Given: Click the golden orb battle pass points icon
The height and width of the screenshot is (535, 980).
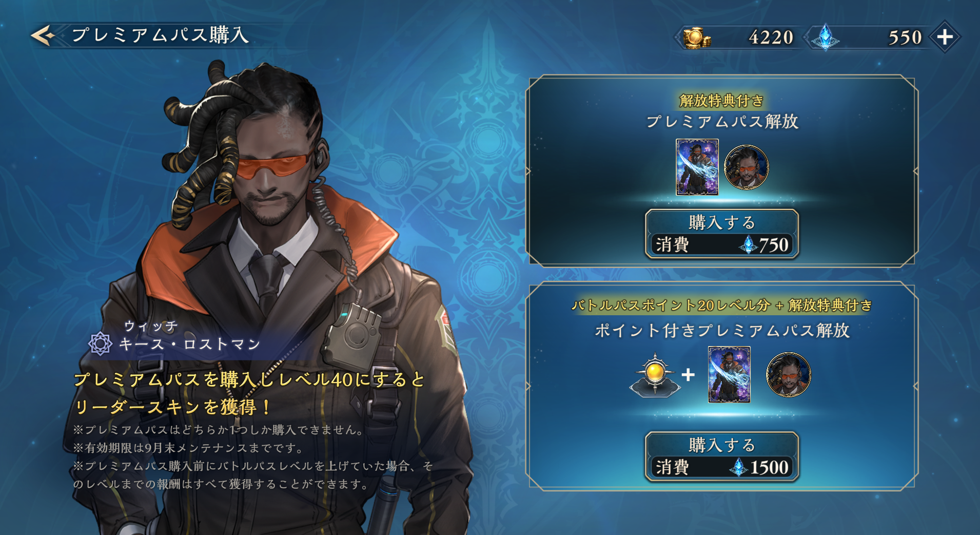Looking at the screenshot, I should pyautogui.click(x=655, y=375).
